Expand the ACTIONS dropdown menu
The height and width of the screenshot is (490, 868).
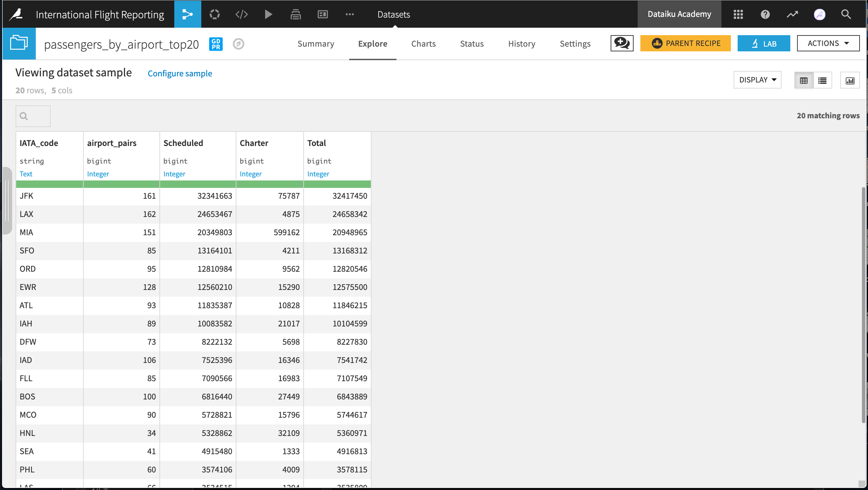point(828,43)
